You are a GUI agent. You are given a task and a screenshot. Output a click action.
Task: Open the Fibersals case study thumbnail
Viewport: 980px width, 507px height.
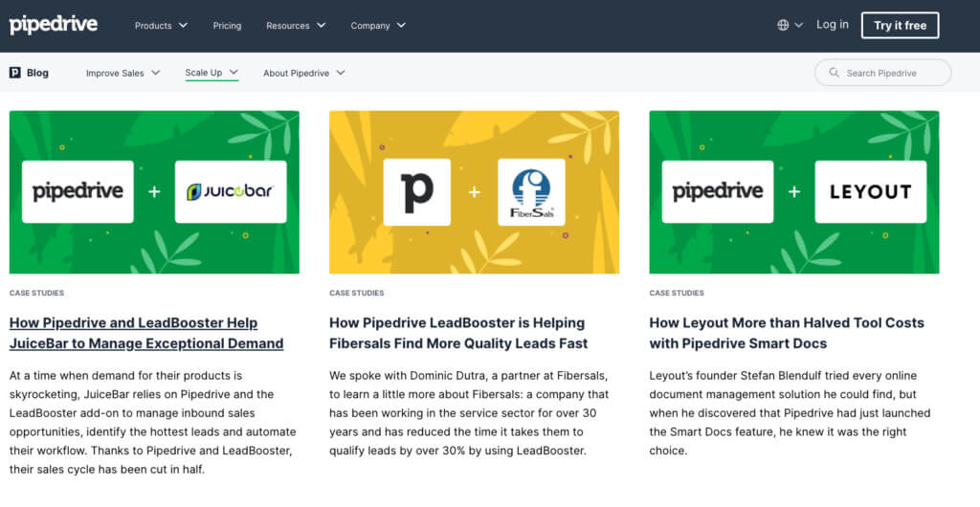pos(475,191)
